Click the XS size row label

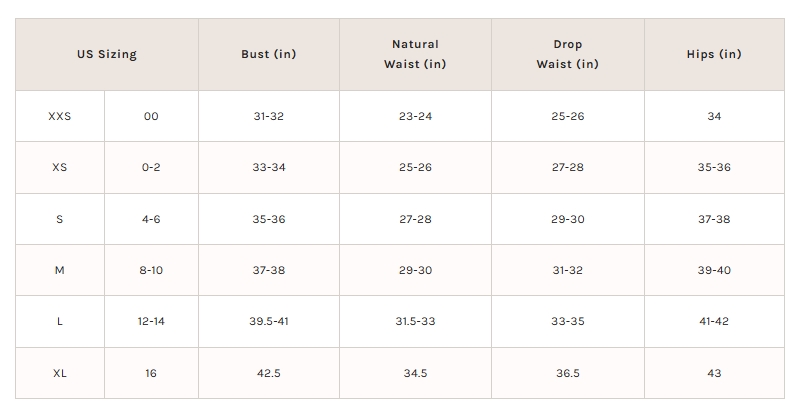(x=60, y=167)
